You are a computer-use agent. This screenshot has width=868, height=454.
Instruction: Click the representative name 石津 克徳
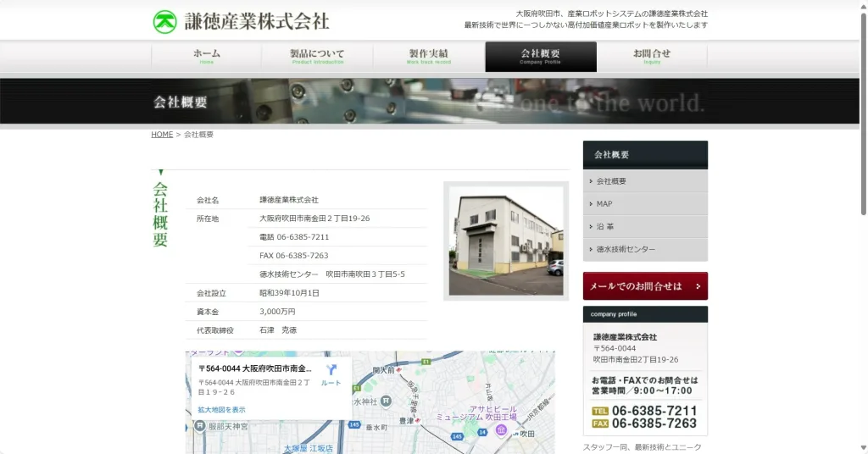coord(278,330)
